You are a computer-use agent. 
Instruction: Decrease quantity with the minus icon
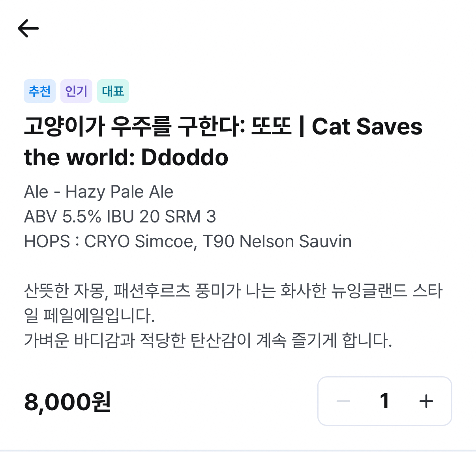click(x=343, y=401)
